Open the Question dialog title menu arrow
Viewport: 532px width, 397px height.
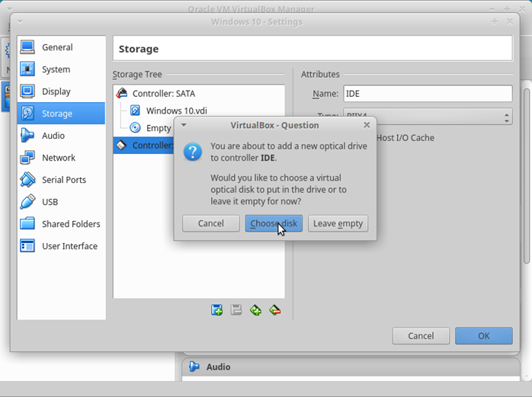click(x=184, y=125)
